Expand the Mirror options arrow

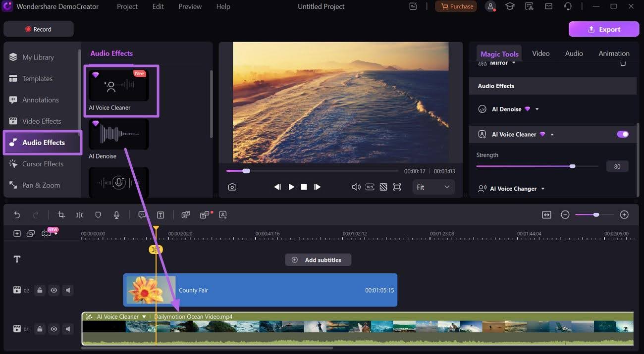point(514,63)
